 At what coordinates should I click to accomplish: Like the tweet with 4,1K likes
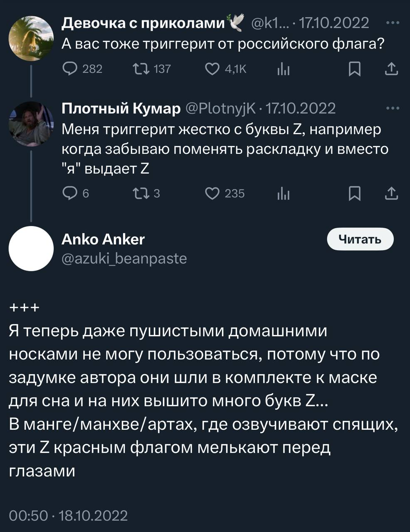coord(212,69)
